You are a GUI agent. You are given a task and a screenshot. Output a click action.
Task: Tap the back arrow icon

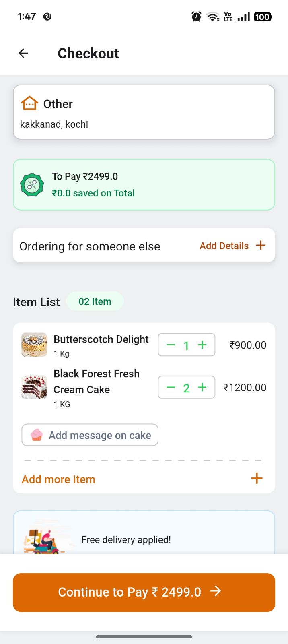coord(23,53)
